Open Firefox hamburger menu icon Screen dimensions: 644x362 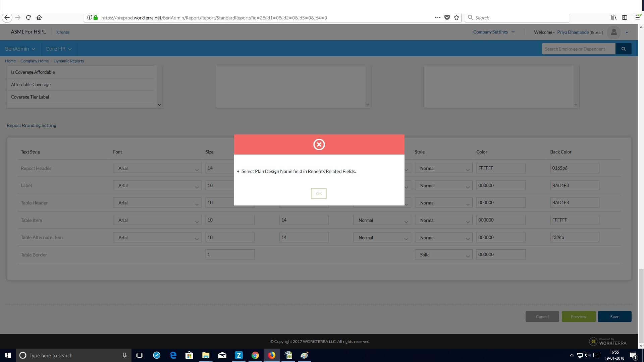[x=638, y=17]
